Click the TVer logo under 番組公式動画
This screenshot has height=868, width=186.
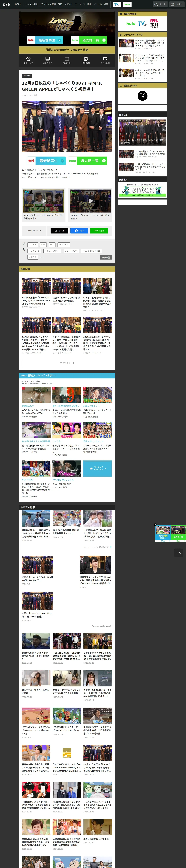(142, 24)
